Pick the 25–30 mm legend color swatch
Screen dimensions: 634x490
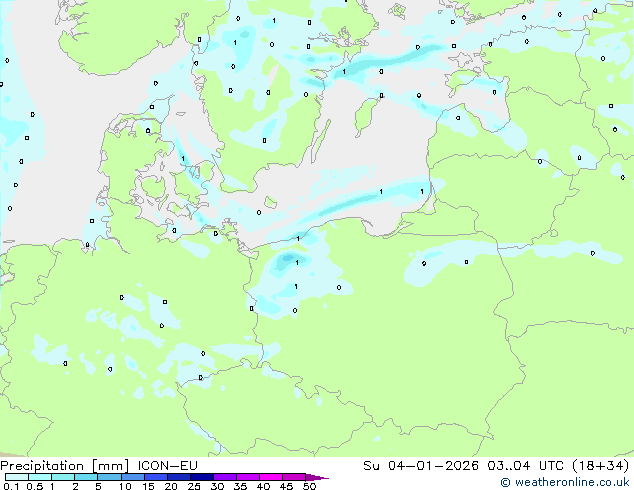click(202, 477)
